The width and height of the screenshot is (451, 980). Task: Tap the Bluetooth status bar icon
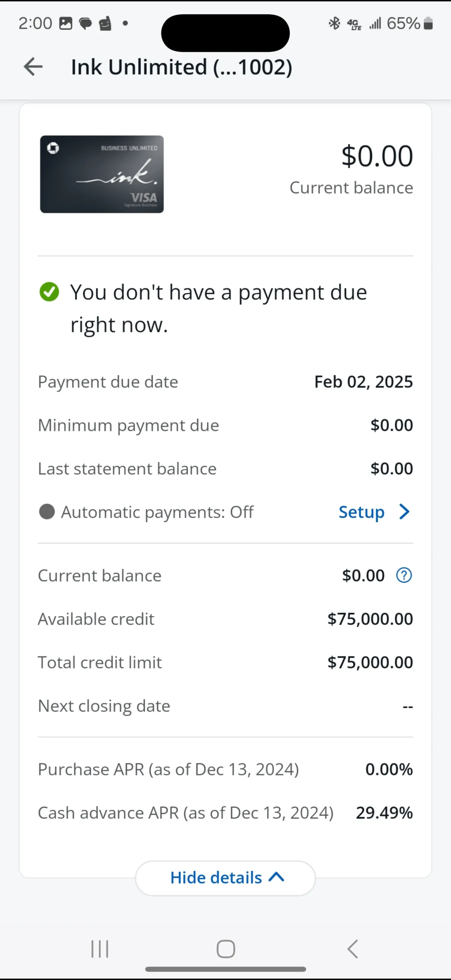pos(334,24)
